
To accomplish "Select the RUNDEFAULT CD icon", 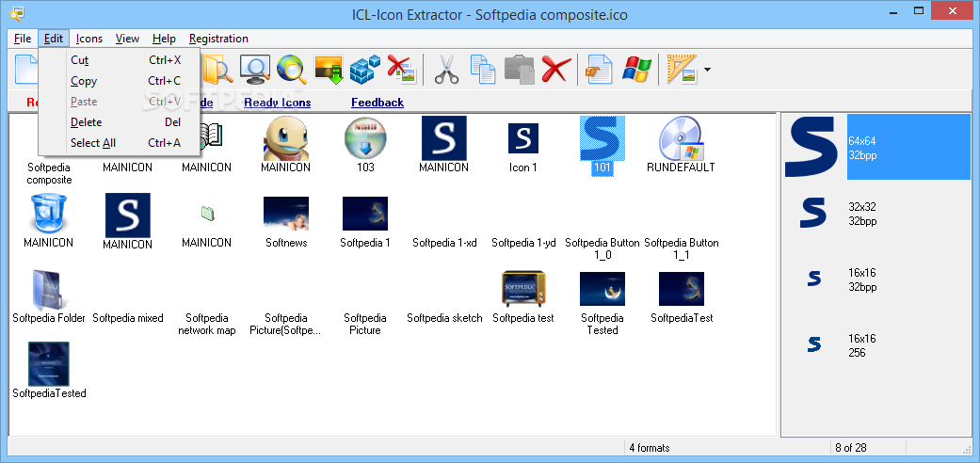I will [x=682, y=138].
